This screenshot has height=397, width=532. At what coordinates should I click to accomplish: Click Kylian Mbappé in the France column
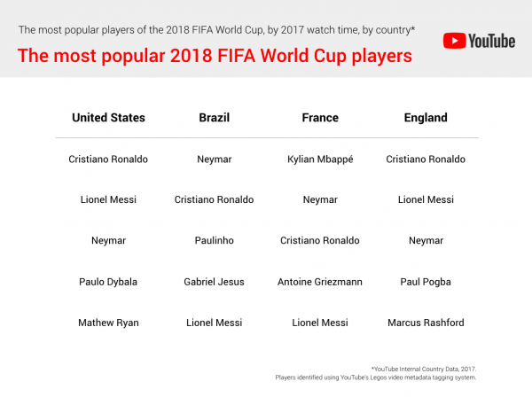pos(320,160)
